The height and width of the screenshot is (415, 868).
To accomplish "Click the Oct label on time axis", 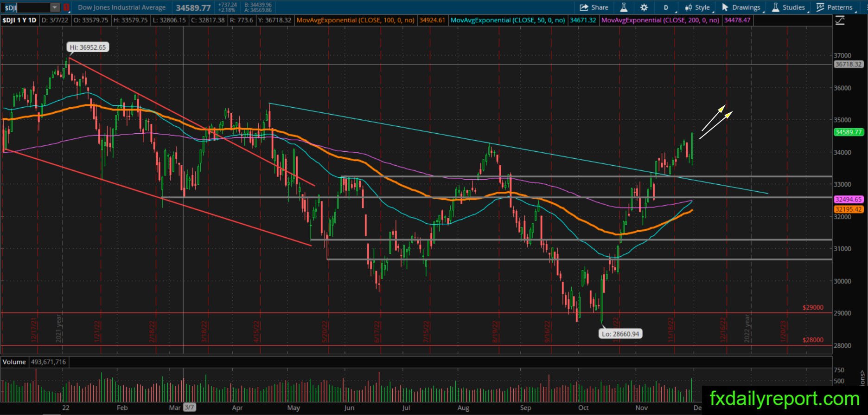I will [x=583, y=408].
